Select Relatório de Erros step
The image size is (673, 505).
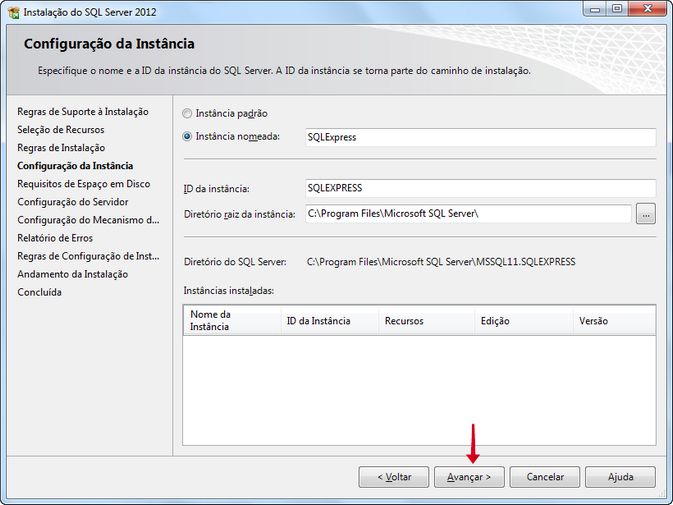pyautogui.click(x=55, y=238)
